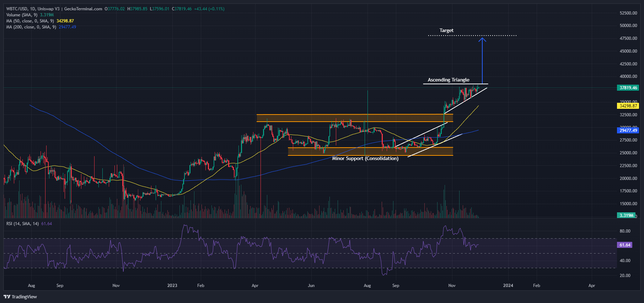Click the Nov label near 2024
Screen dimensions: 644x303
(x=452, y=286)
